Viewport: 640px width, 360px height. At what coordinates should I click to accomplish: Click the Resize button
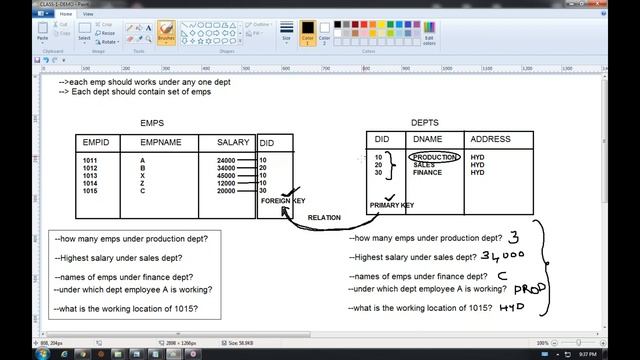(x=105, y=33)
